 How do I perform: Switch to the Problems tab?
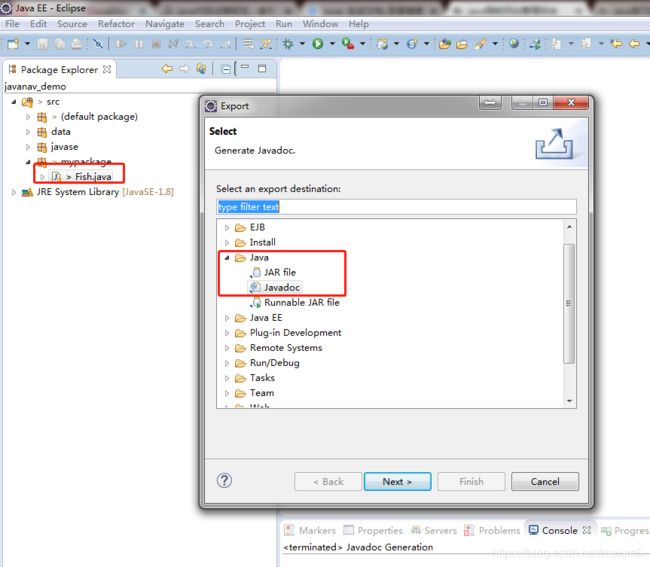pos(492,530)
